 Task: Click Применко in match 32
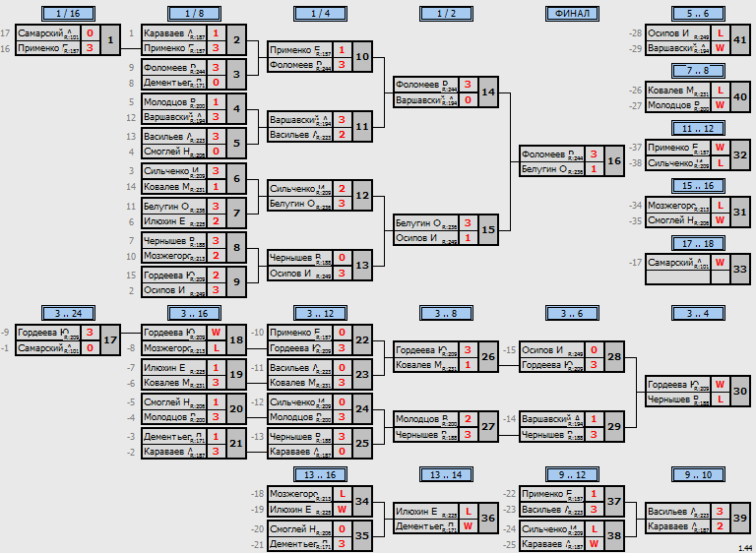coord(677,148)
